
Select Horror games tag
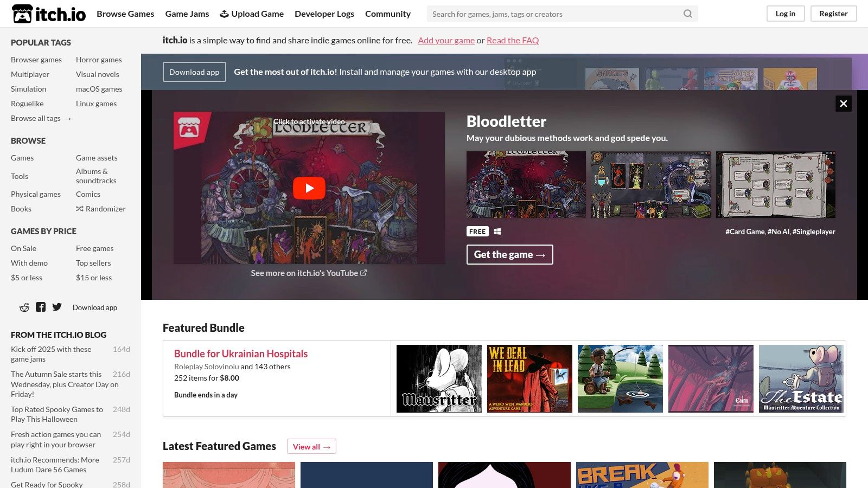pos(99,60)
